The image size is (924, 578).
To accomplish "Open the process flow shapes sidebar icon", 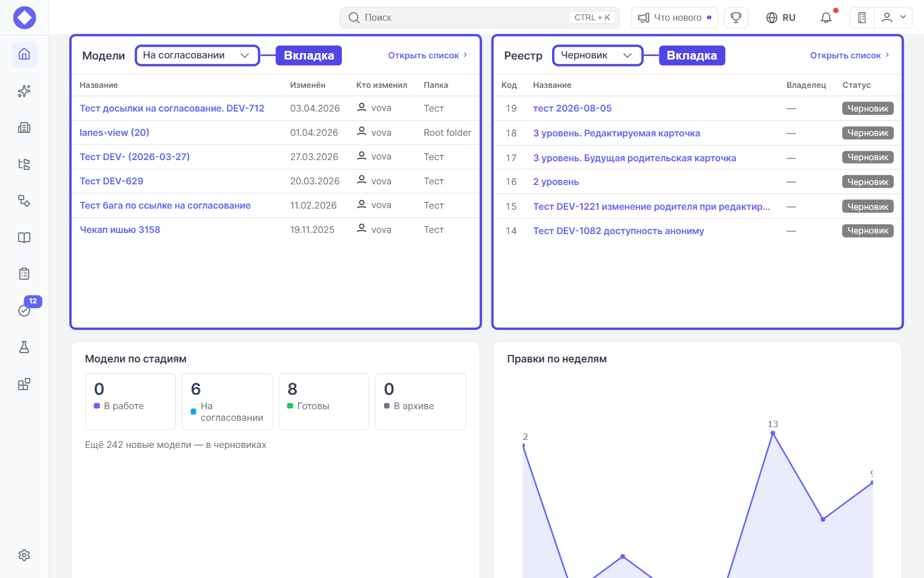I will tap(24, 201).
